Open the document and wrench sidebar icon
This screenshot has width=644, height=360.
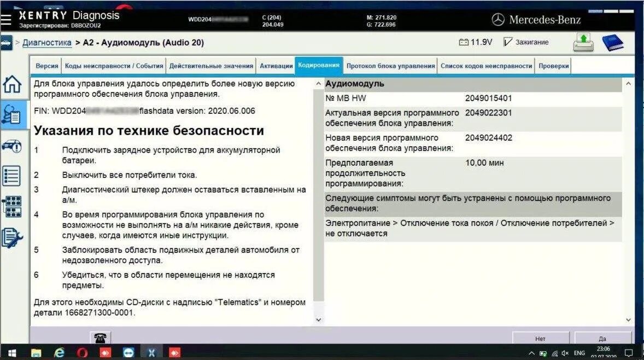12,237
